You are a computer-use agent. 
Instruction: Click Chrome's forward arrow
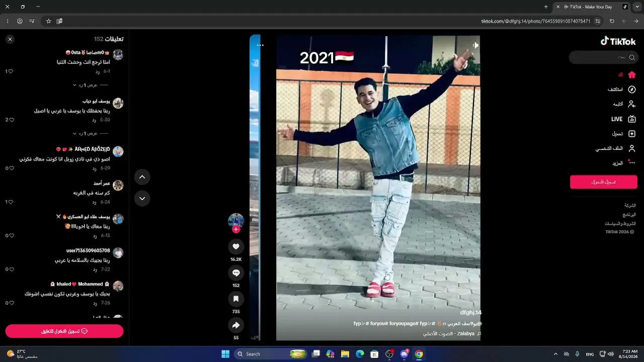pos(624,21)
